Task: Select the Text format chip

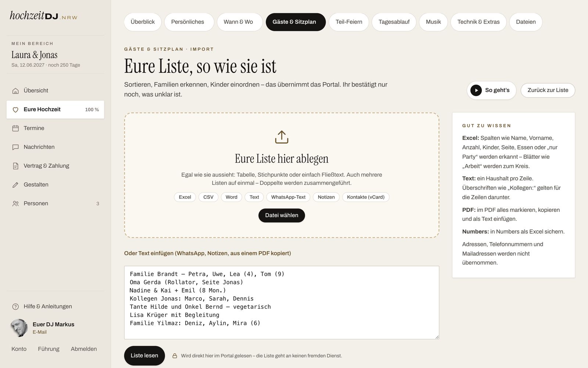Action: point(254,197)
